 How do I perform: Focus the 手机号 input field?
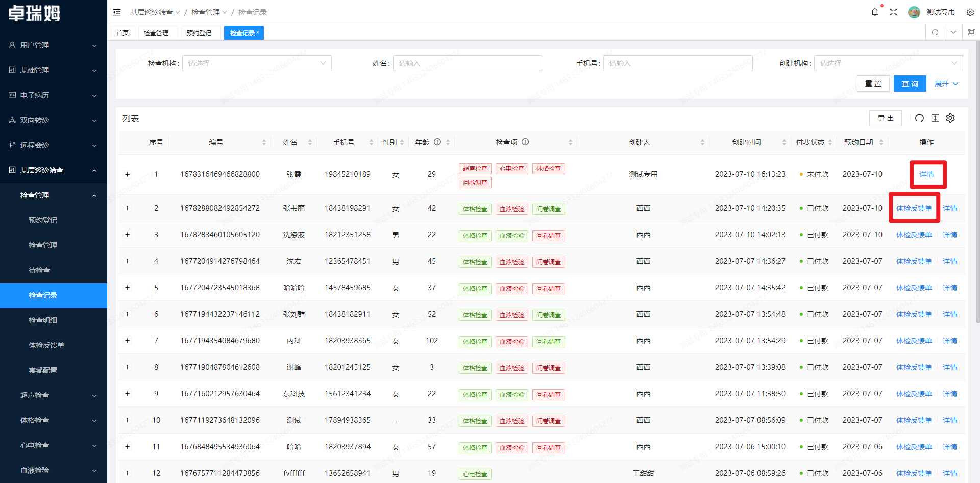678,63
